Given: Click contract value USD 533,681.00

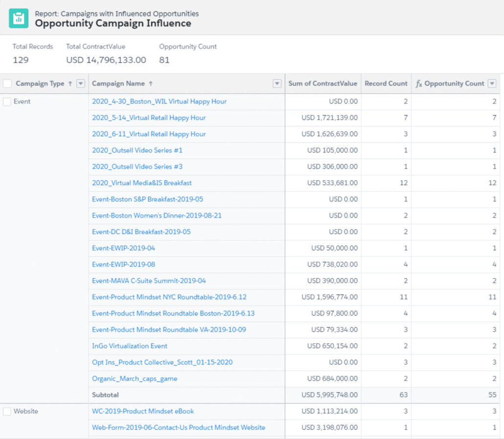Looking at the screenshot, I should point(332,183).
